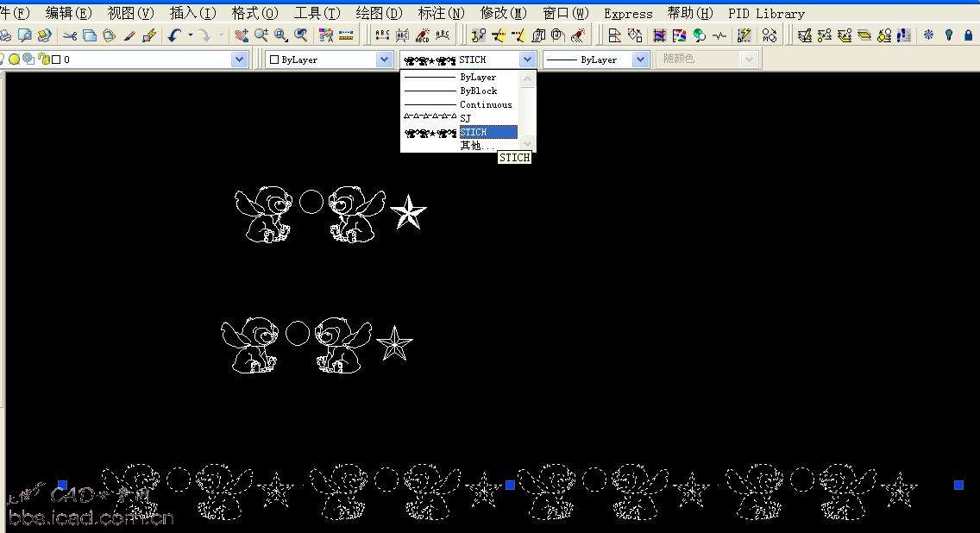Screen dimensions: 980x533
Task: Click the layer walk footprints icon
Action: [904, 35]
